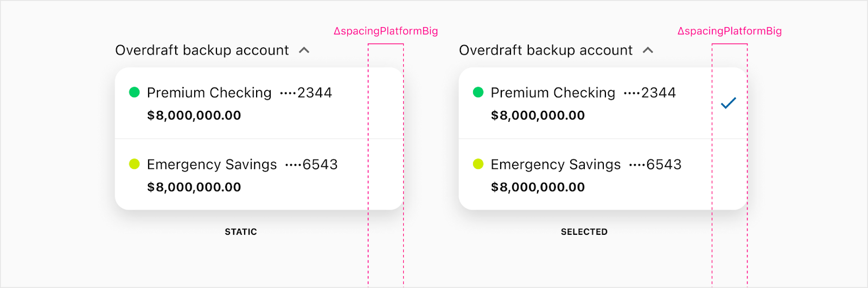868x288 pixels.
Task: Click green dot in right Premium Checking row
Action: click(478, 92)
